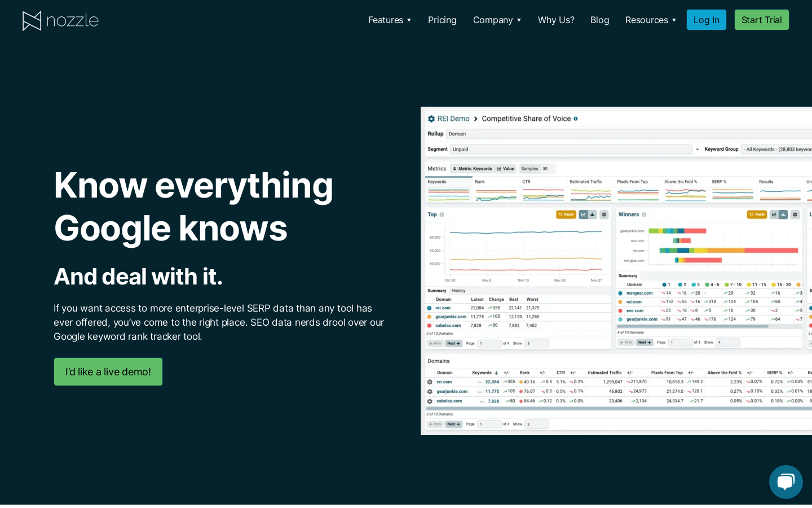Click the Keywords sort arrow in Domains table

point(496,373)
